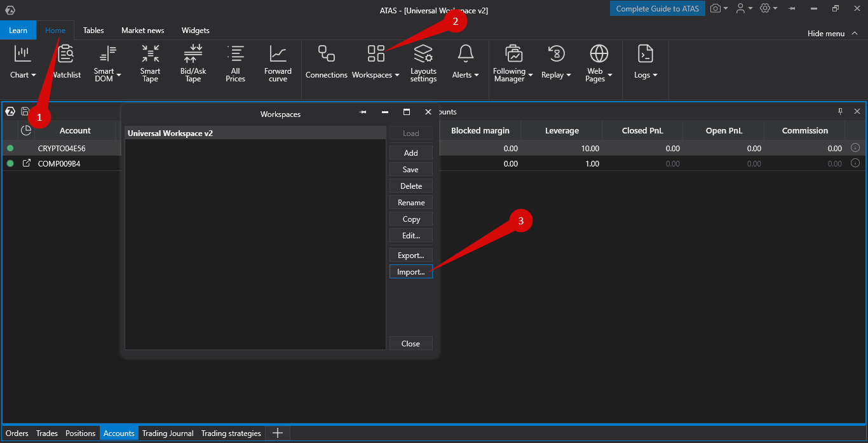868x443 pixels.
Task: Open the Bid/Ask Tape tool
Action: [x=193, y=62]
